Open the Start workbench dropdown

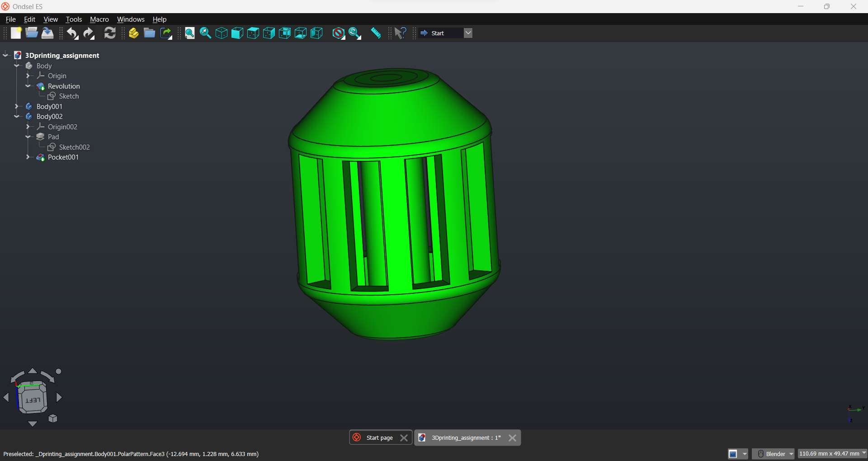(x=468, y=33)
